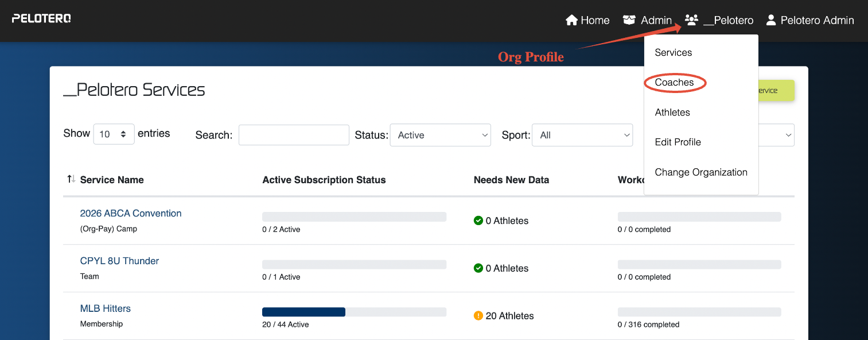The image size is (868, 340).
Task: Open the Sport dropdown set to All
Action: [582, 135]
